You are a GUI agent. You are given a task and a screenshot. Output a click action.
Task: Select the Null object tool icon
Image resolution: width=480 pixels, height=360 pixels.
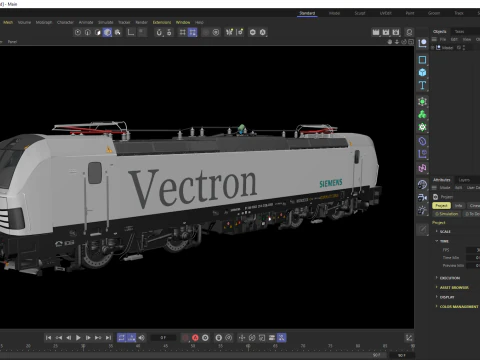[422, 43]
